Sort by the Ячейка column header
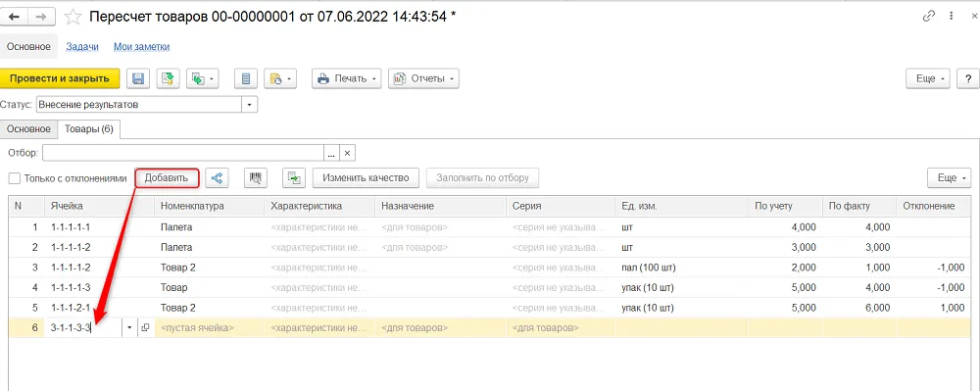980x391 pixels. click(99, 206)
